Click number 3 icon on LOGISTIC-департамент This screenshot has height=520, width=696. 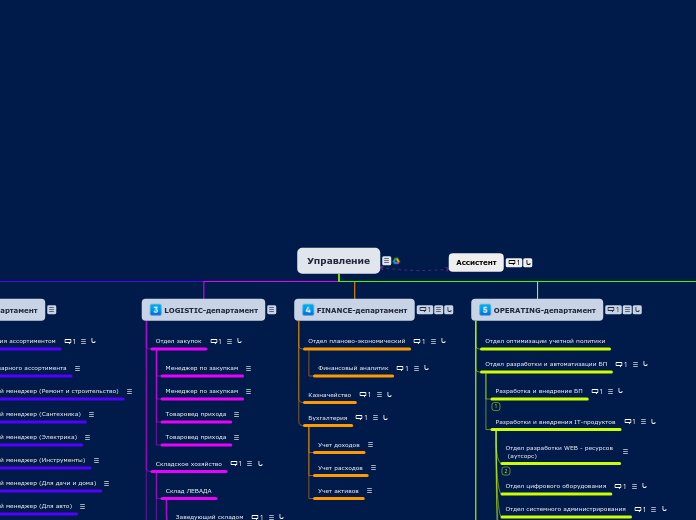coord(155,310)
